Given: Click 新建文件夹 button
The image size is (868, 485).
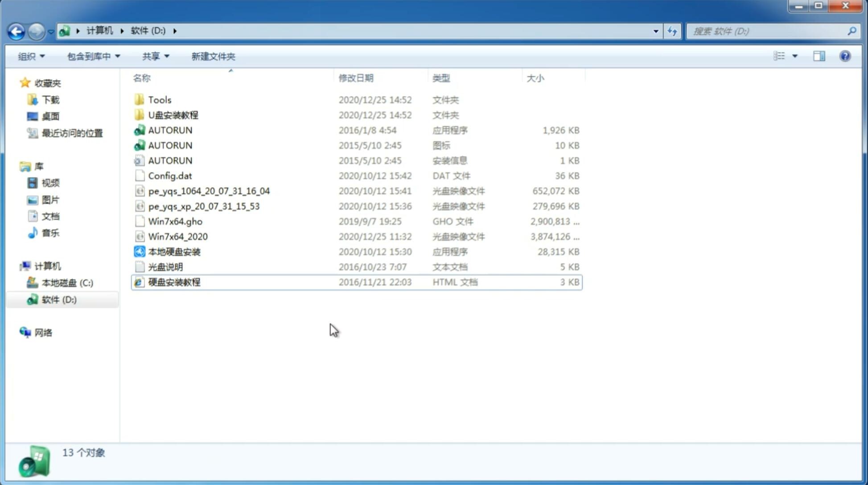Looking at the screenshot, I should point(214,55).
